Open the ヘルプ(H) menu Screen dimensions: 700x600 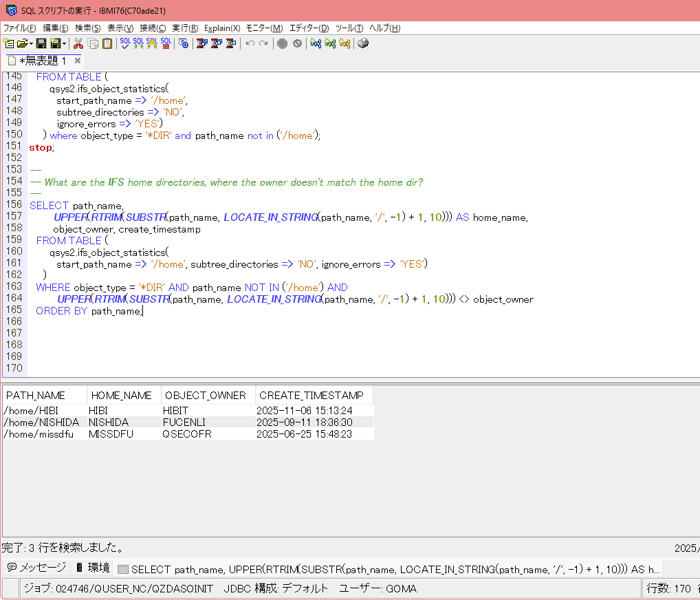[385, 28]
